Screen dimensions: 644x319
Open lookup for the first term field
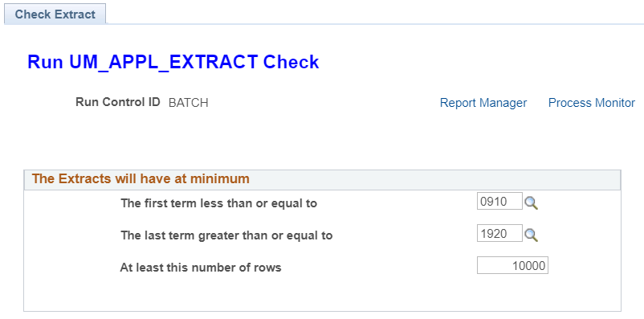click(x=531, y=203)
